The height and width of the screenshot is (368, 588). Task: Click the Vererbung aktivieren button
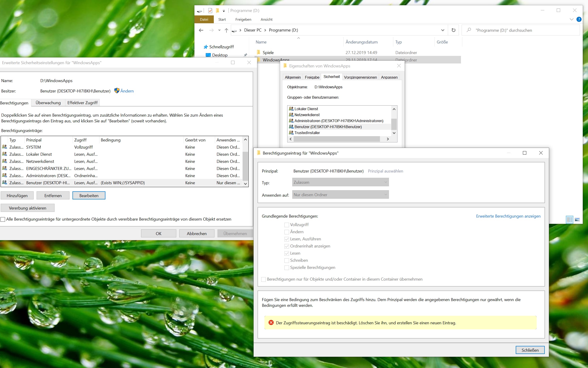coord(28,208)
